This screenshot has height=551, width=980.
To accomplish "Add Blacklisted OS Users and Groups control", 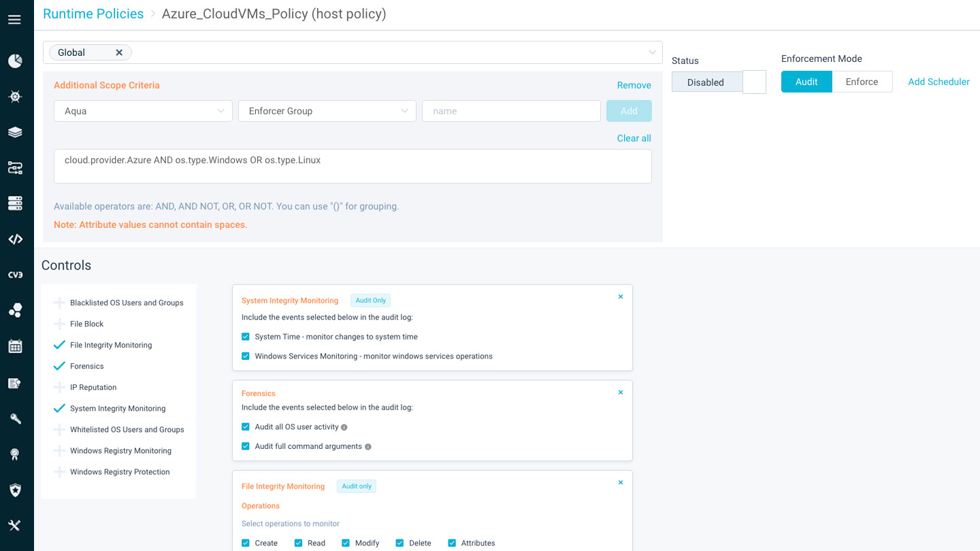I will pos(60,303).
